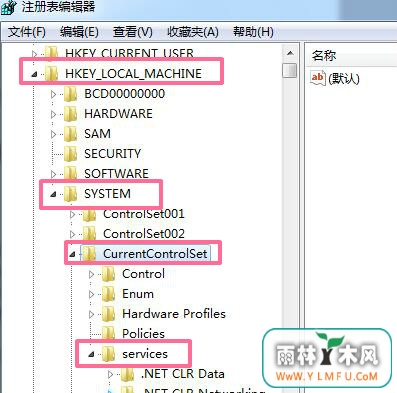
Task: Select the Policies key label
Action: 143,334
